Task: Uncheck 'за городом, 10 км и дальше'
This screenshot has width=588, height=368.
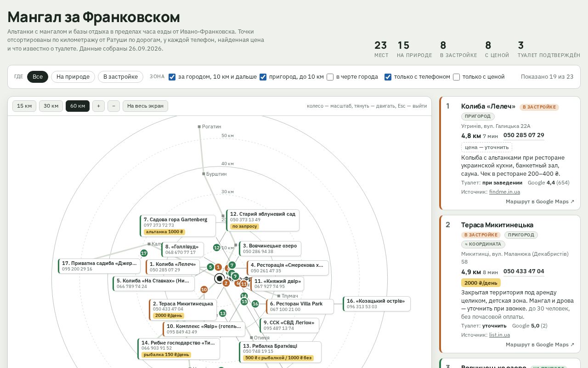Action: click(x=172, y=77)
